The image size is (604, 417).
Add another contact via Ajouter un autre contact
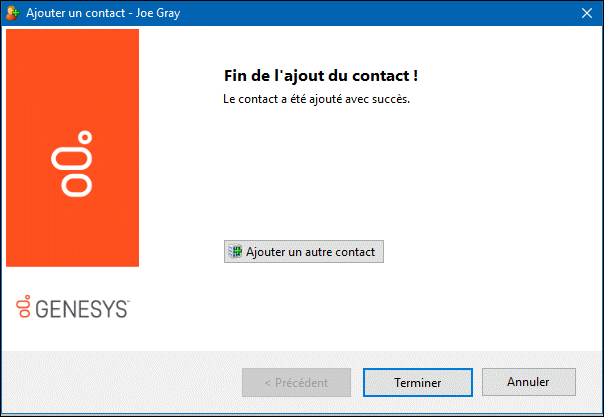[x=304, y=252]
